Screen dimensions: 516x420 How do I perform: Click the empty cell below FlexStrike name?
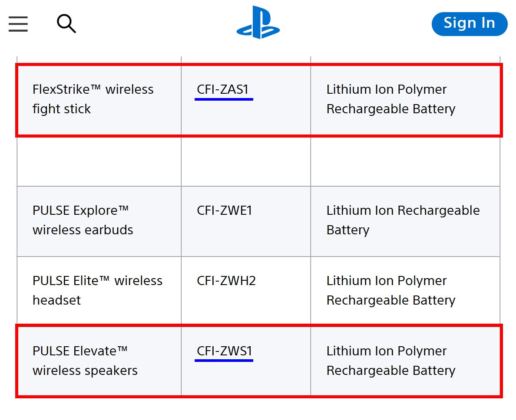click(x=99, y=161)
